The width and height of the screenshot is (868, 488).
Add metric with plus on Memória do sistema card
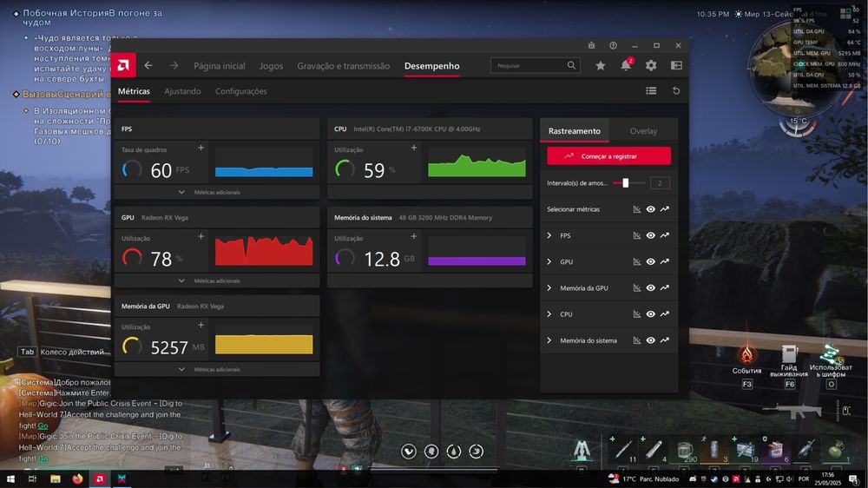(413, 236)
